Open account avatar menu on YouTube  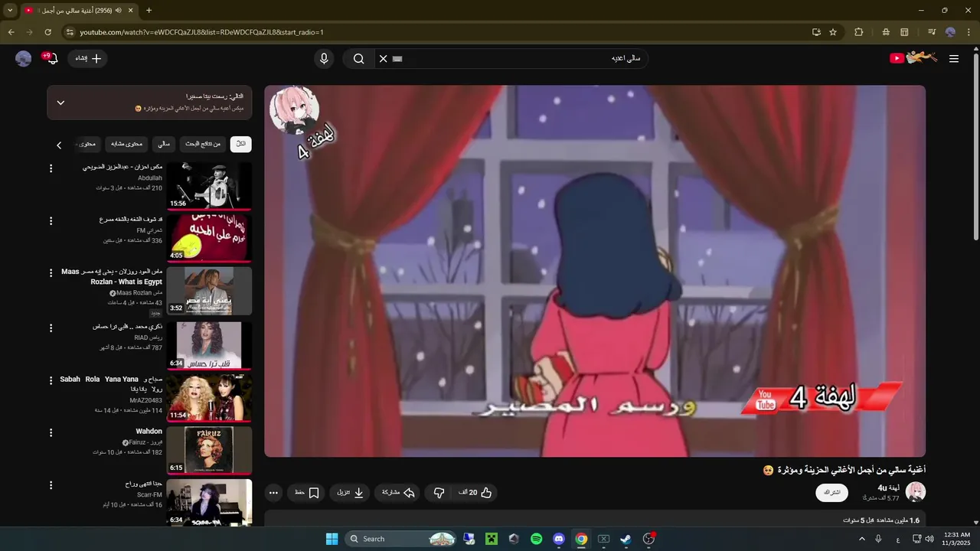[24, 58]
